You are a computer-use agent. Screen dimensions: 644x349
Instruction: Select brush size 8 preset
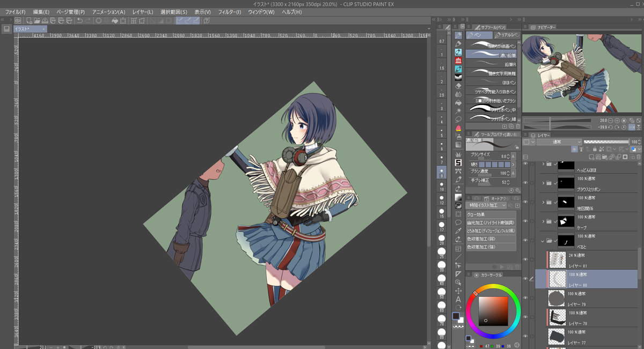(442, 172)
